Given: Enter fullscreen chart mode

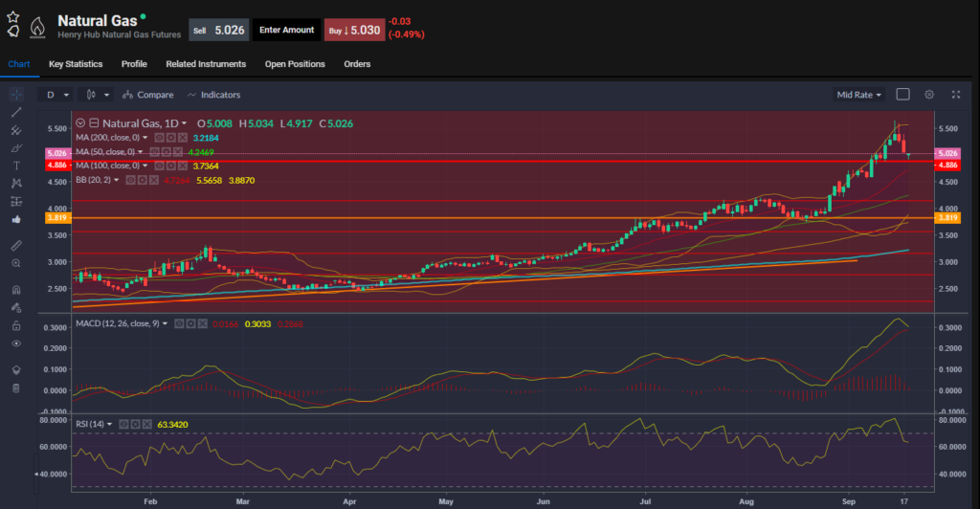Looking at the screenshot, I should point(955,95).
